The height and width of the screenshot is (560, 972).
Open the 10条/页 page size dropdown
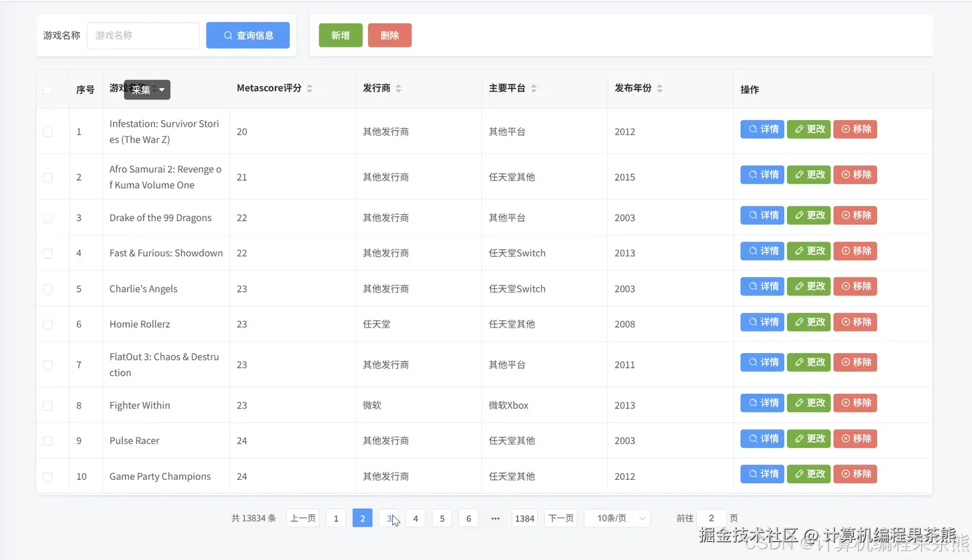(616, 518)
